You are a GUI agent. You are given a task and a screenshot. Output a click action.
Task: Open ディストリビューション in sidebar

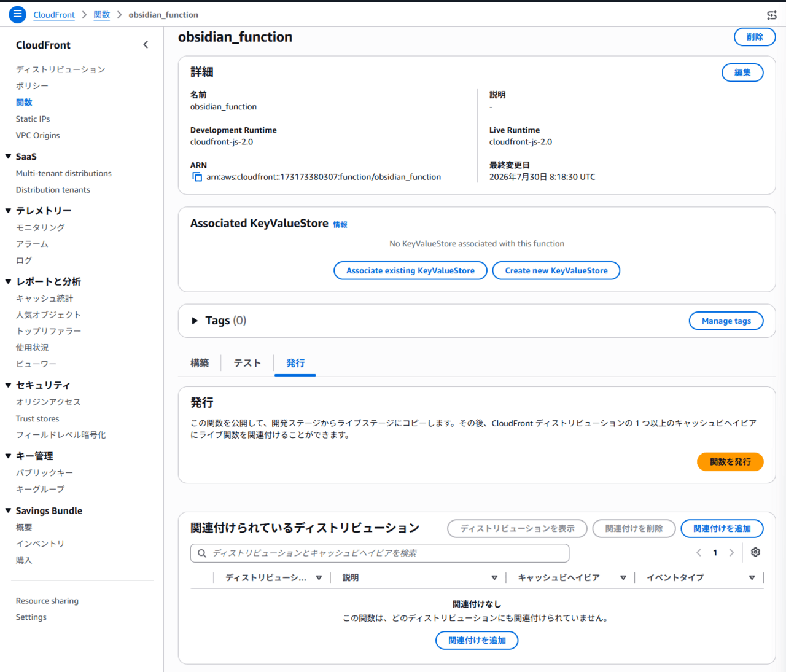click(61, 69)
